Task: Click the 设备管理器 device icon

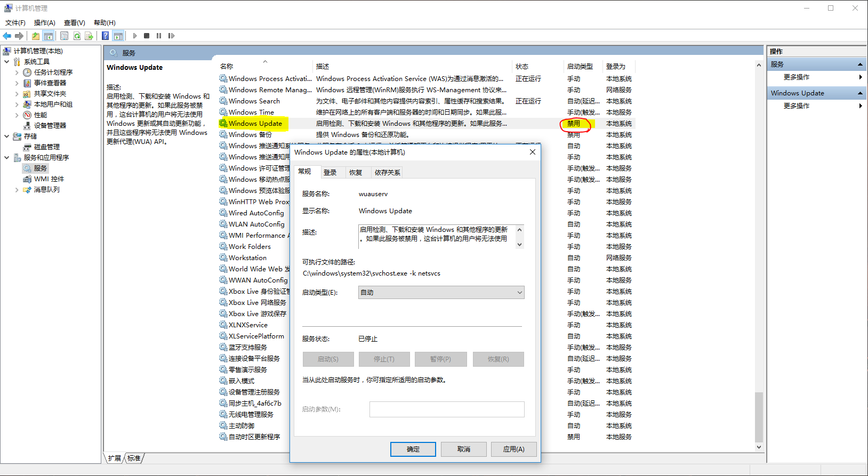Action: click(27, 126)
